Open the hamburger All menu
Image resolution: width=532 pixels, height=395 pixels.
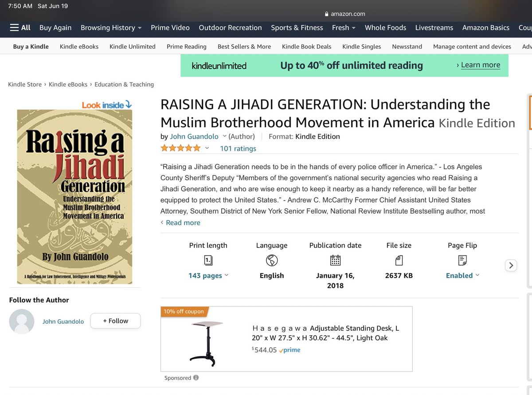[20, 27]
